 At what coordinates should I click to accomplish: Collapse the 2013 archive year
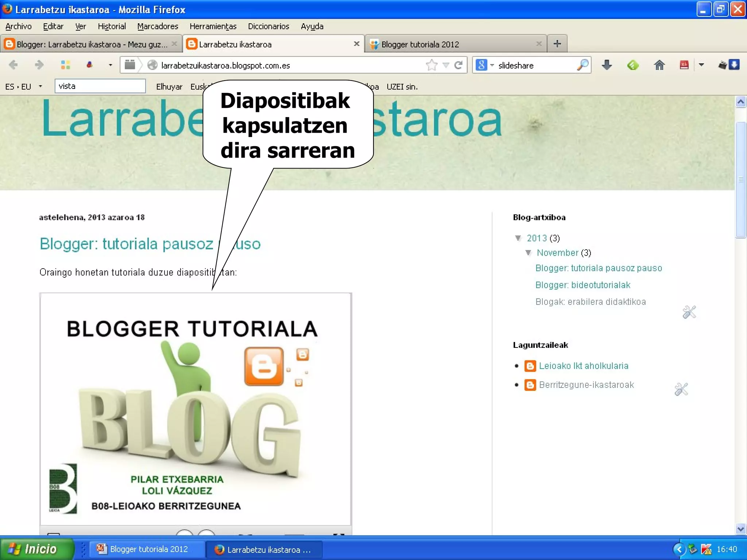(518, 238)
